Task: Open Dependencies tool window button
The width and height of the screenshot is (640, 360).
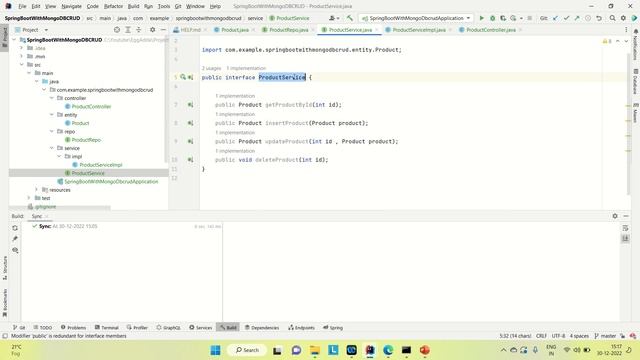Action: point(262,327)
